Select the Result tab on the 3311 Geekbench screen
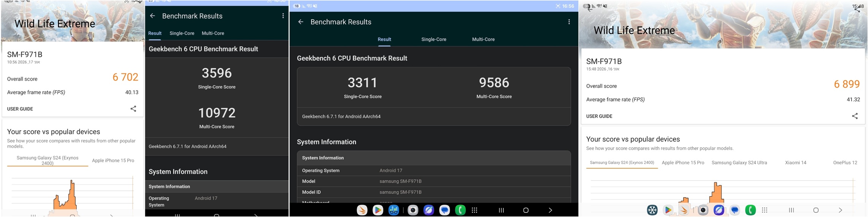The height and width of the screenshot is (217, 868). tap(384, 40)
